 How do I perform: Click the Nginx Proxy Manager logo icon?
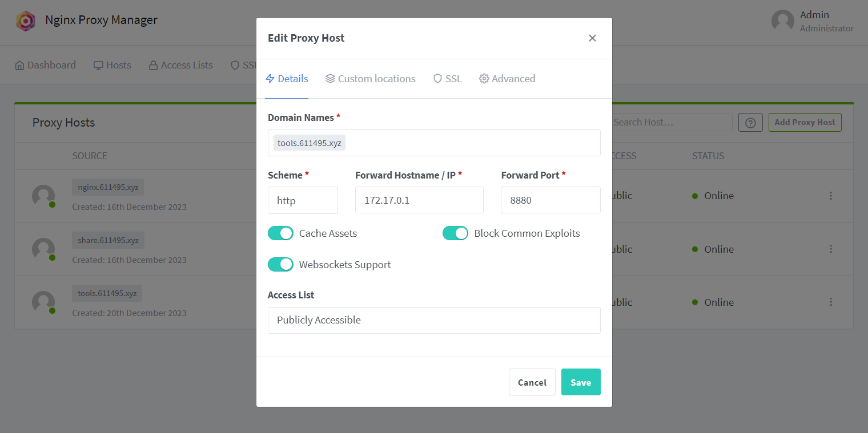pos(26,21)
